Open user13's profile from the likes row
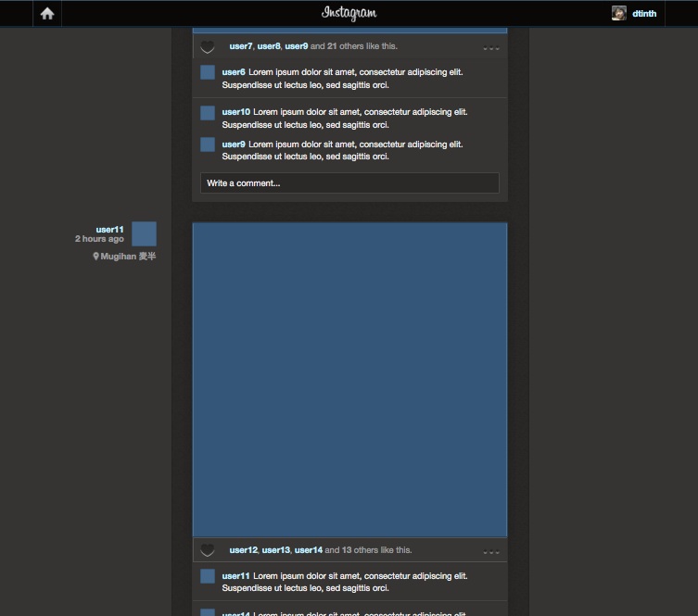This screenshot has width=698, height=616. [x=276, y=550]
